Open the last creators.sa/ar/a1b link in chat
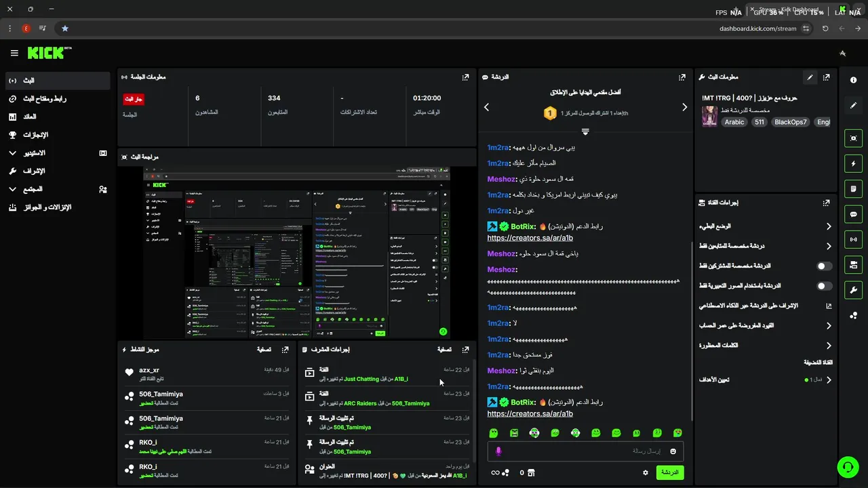The image size is (868, 488). [x=530, y=413]
